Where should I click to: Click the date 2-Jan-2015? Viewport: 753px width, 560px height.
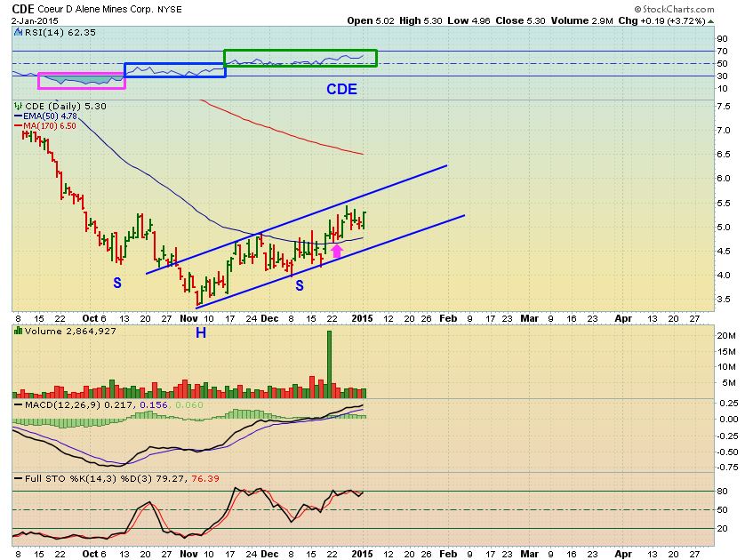[35, 20]
